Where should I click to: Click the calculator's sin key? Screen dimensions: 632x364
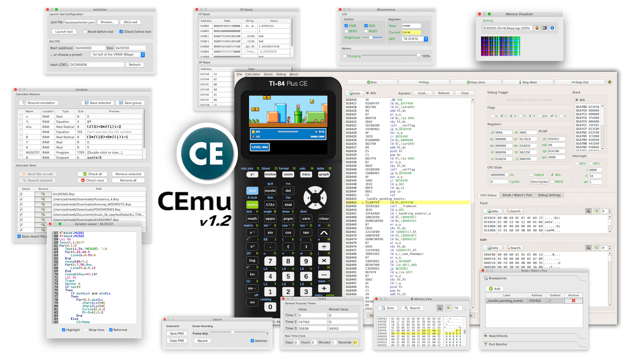point(270,232)
